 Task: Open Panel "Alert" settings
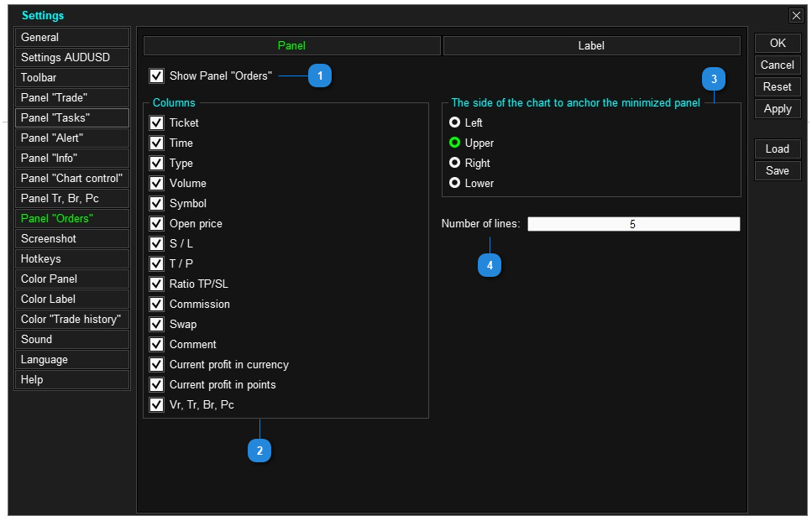click(x=72, y=138)
